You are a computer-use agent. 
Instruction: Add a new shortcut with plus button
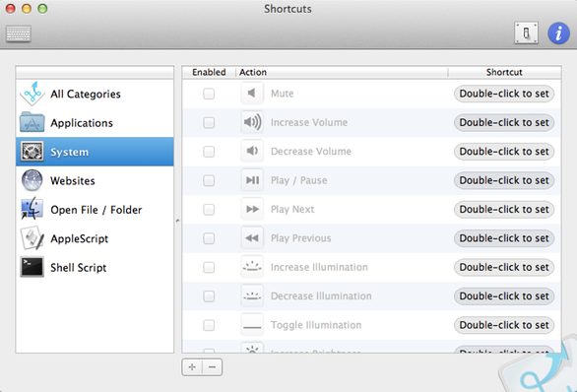(x=192, y=367)
